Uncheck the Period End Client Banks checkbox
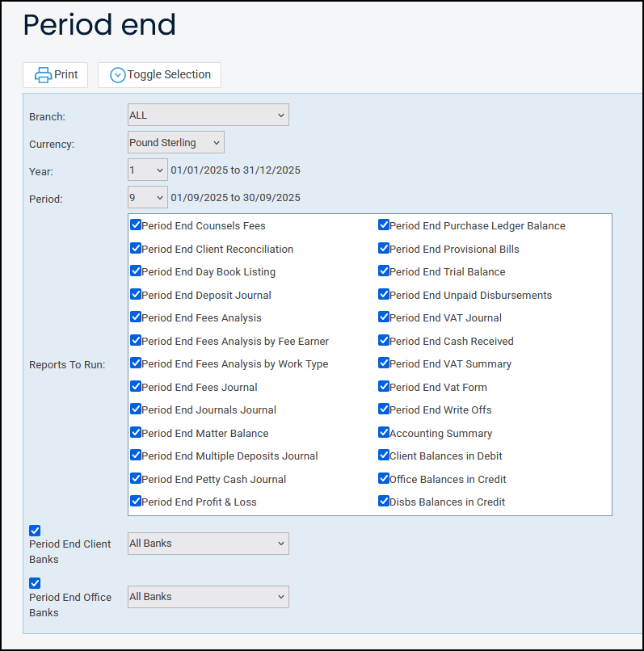Image resolution: width=644 pixels, height=651 pixels. (35, 531)
